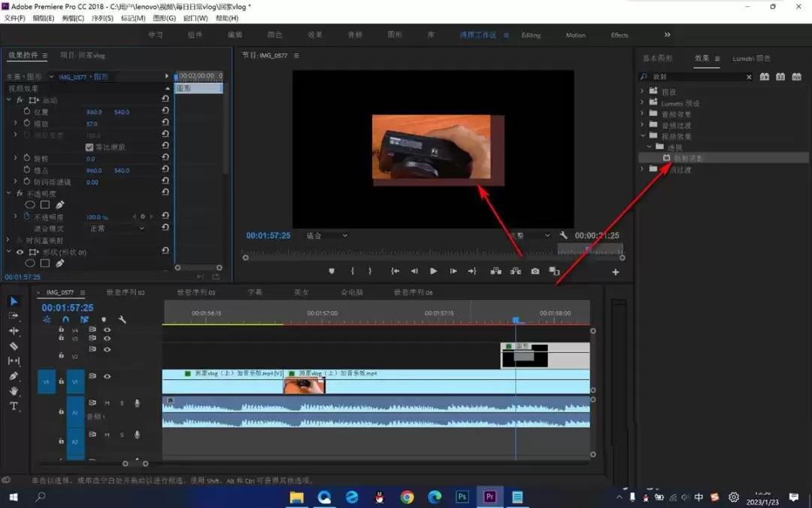Create 4-point polygon mask under opacity
Viewport: 812px width, 508px height.
[45, 205]
